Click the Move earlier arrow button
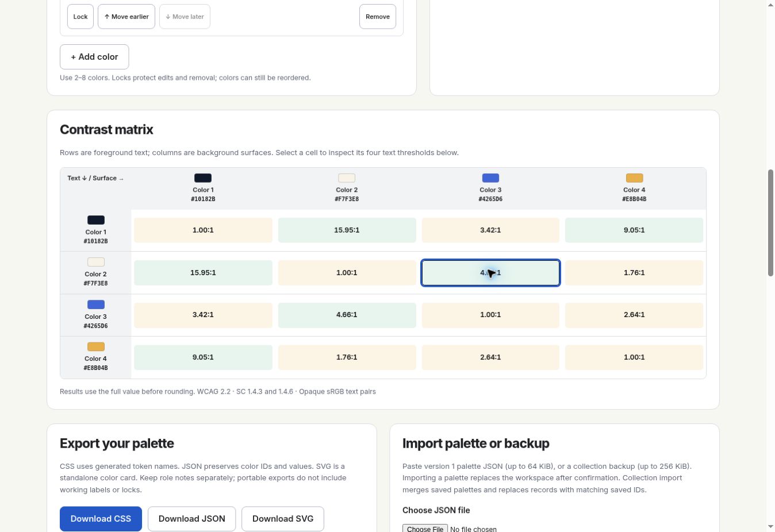Image resolution: width=775 pixels, height=532 pixels. pos(126,17)
